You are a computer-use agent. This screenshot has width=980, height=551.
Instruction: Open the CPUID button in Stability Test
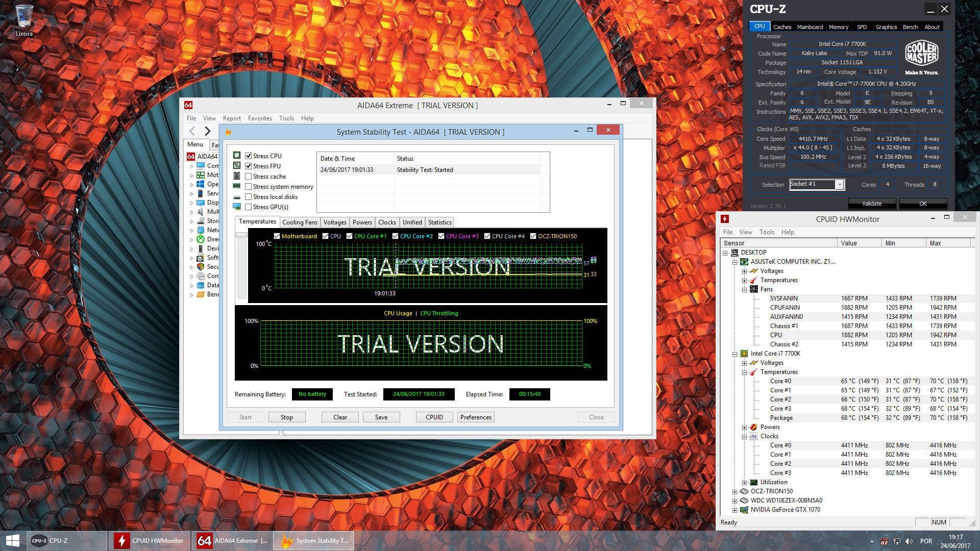click(x=434, y=417)
